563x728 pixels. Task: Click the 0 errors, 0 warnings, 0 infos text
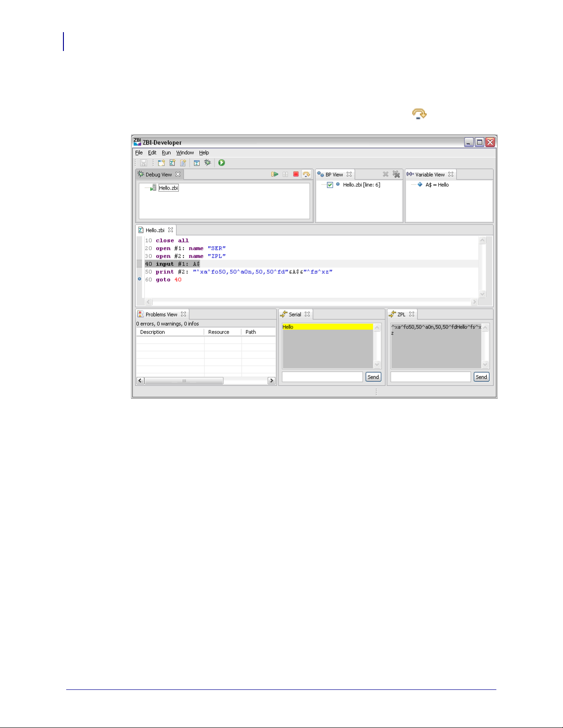(168, 324)
